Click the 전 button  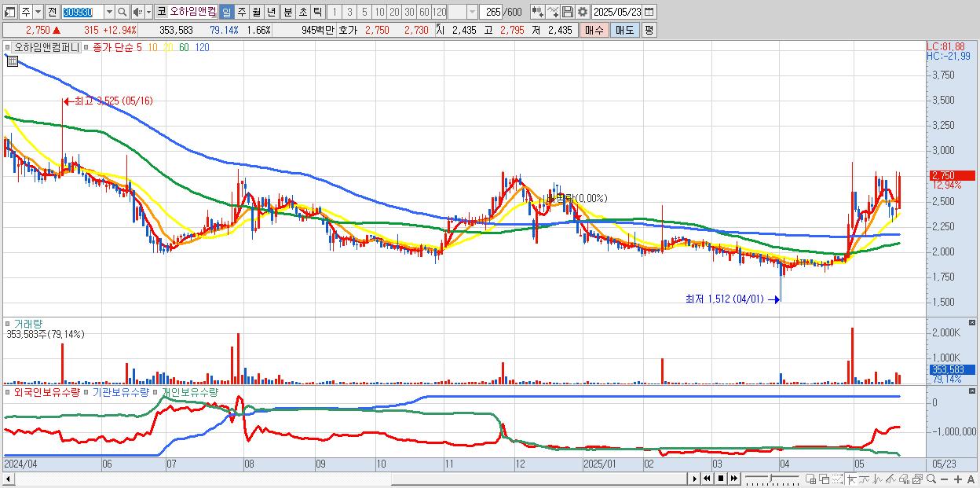click(52, 12)
